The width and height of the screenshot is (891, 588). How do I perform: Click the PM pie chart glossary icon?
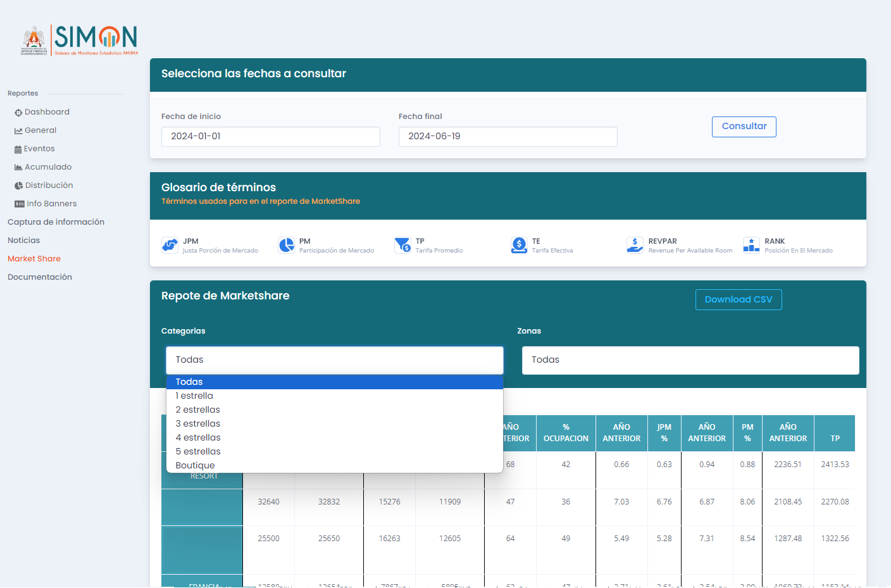286,245
